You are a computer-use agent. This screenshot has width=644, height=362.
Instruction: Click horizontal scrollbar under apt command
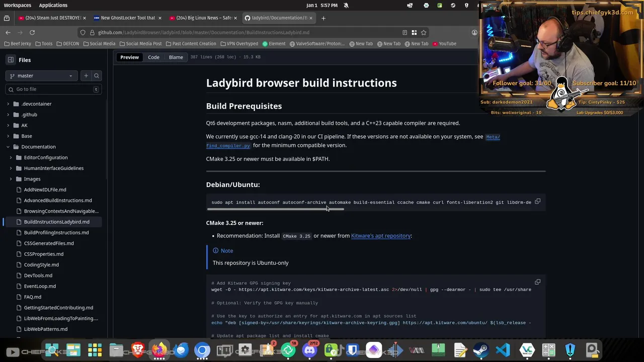click(x=275, y=209)
